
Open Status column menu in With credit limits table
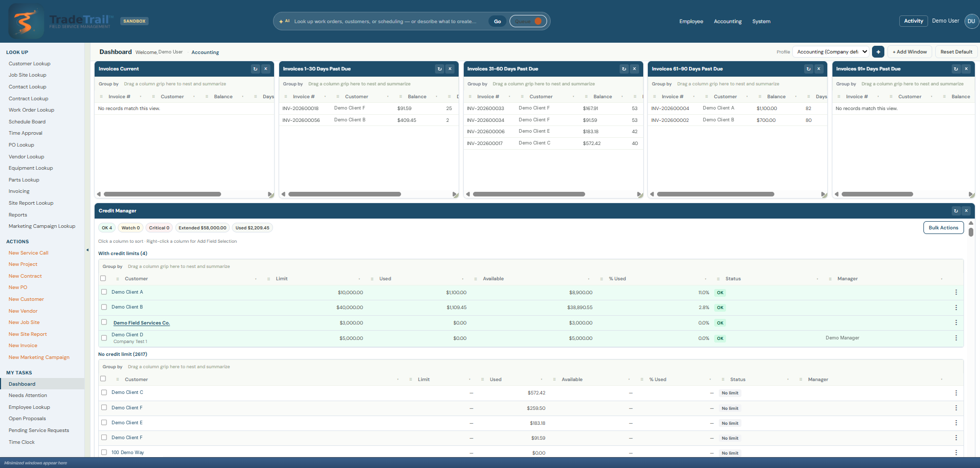(x=817, y=279)
